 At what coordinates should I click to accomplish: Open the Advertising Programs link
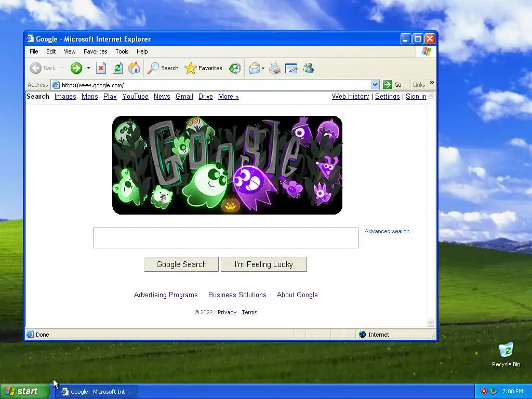[x=166, y=295]
